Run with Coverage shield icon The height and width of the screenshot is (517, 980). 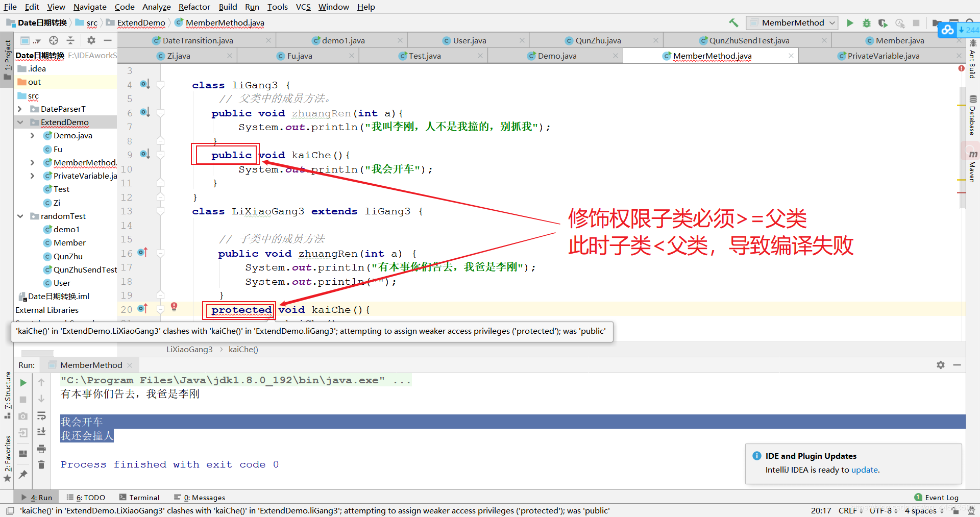click(x=883, y=23)
